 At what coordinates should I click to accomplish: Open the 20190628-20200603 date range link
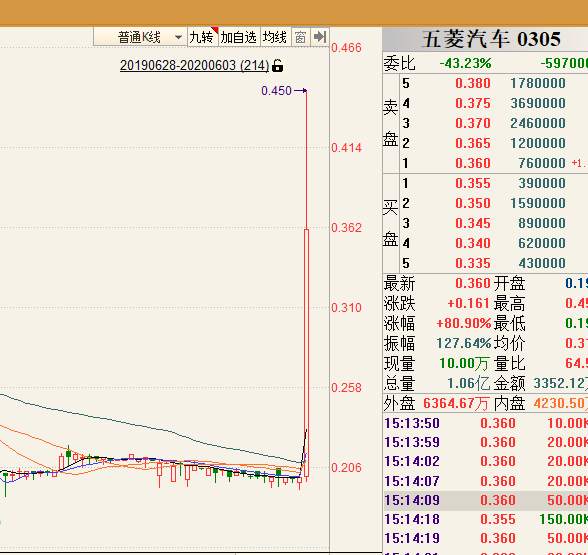[195, 66]
